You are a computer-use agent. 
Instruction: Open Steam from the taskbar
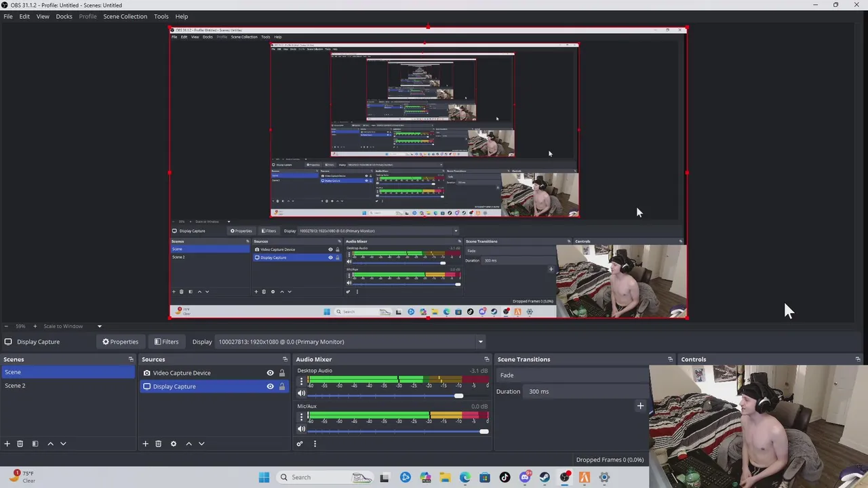pyautogui.click(x=545, y=477)
